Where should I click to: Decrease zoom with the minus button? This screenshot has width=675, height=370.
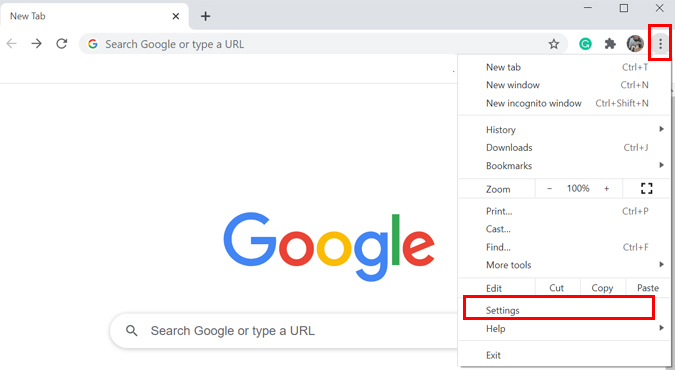click(x=549, y=189)
